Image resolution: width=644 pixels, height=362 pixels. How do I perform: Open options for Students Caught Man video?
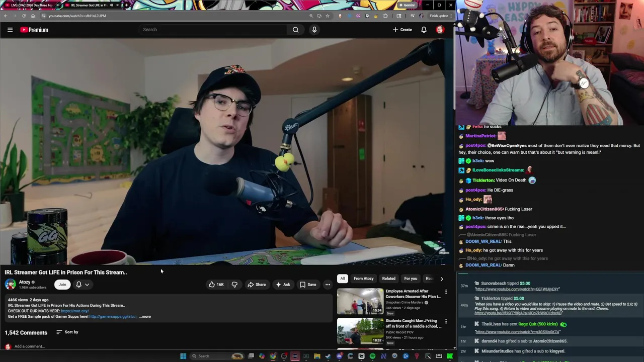click(x=446, y=321)
